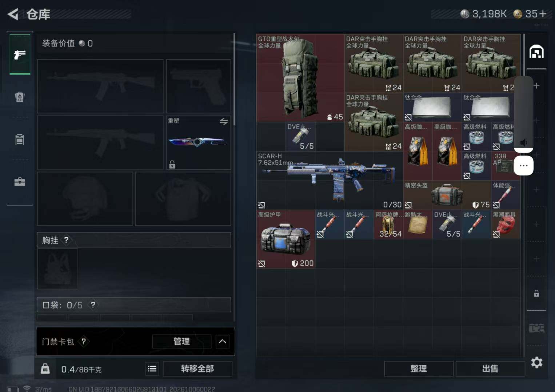Click the empty chest rig slot under 胸挂
Image resolution: width=555 pixels, height=392 pixels.
[x=57, y=269]
